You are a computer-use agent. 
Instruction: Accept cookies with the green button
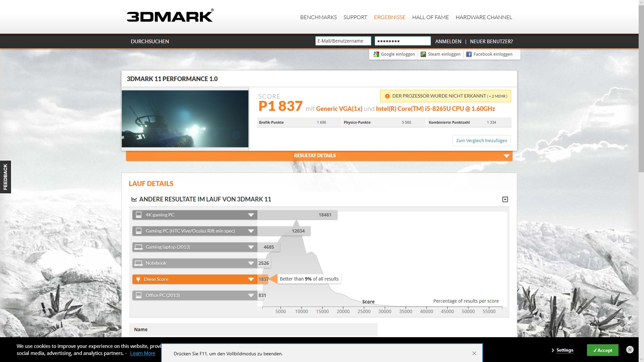(602, 350)
